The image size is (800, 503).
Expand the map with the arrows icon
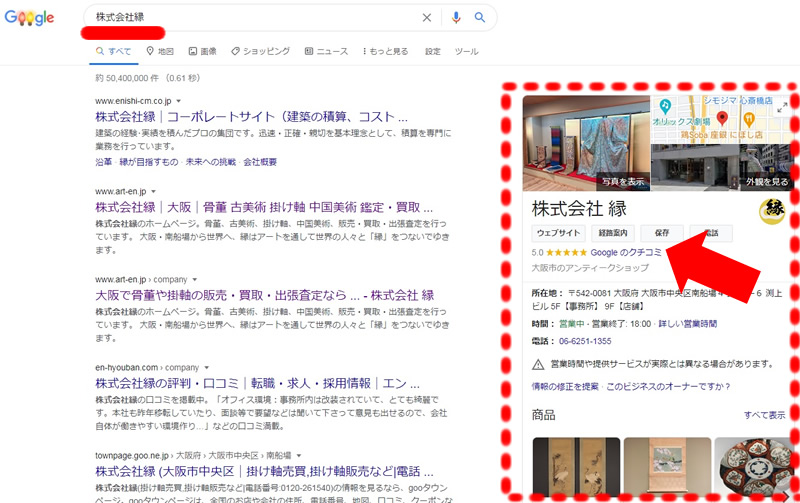(782, 108)
